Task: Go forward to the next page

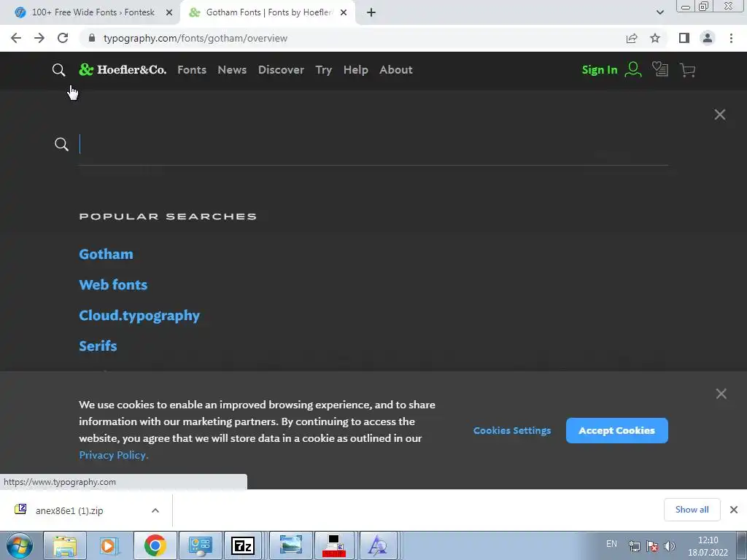Action: click(39, 38)
